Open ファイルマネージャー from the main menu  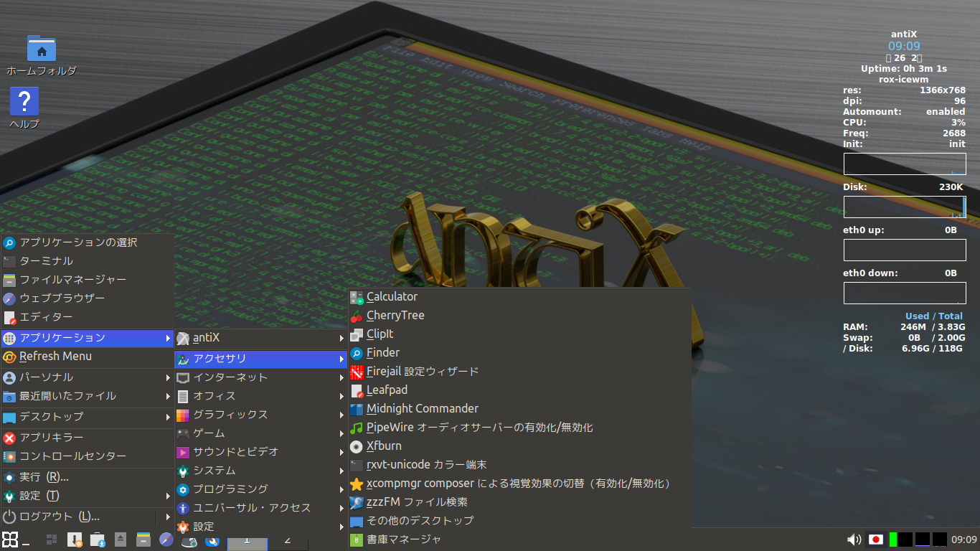tap(88, 280)
